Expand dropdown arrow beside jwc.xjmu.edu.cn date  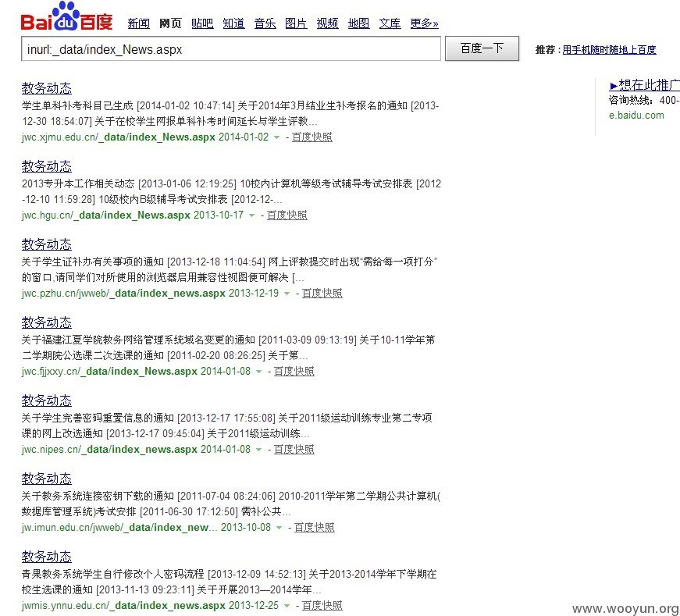276,137
